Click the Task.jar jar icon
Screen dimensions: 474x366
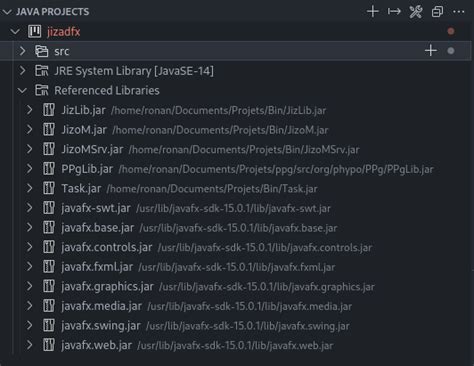tap(49, 188)
